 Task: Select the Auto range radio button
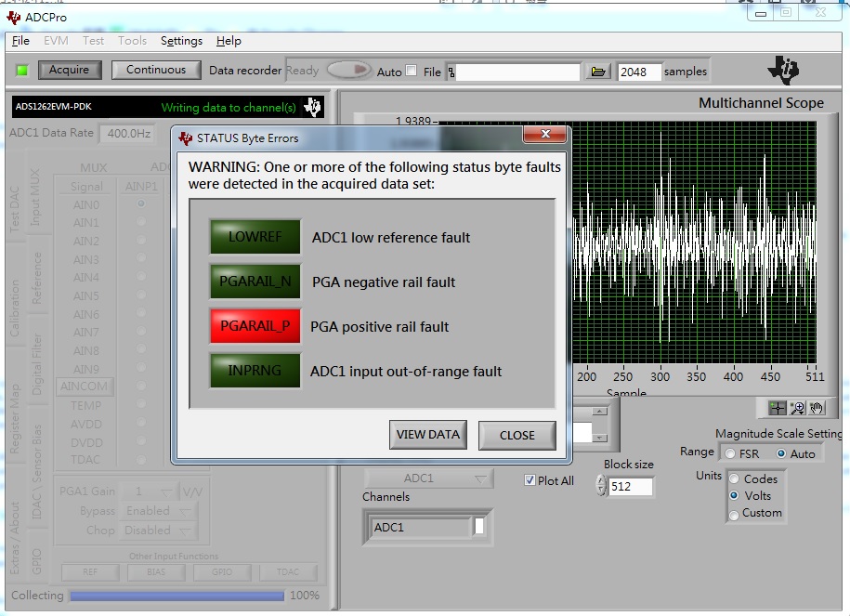point(781,453)
